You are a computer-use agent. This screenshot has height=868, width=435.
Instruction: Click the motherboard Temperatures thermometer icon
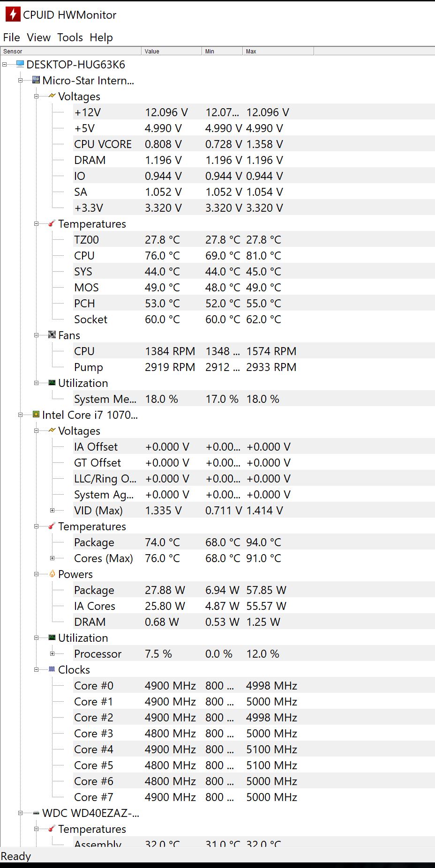(x=52, y=223)
